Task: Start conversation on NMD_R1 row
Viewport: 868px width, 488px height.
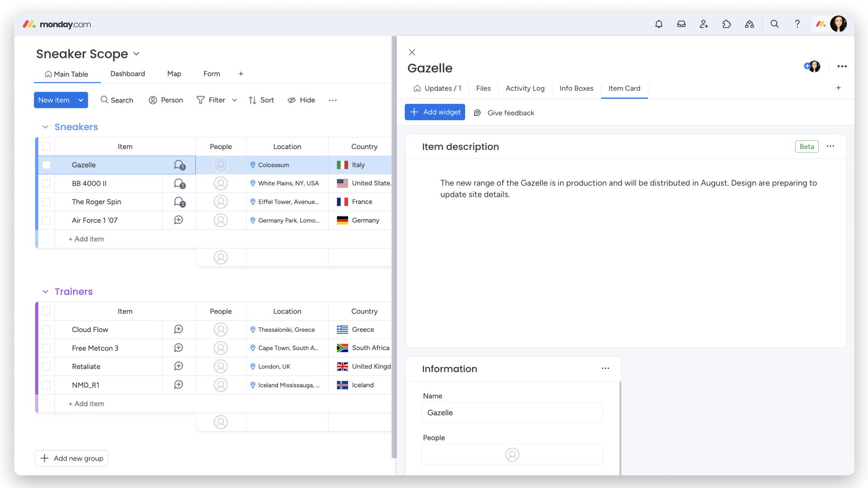Action: (x=179, y=385)
